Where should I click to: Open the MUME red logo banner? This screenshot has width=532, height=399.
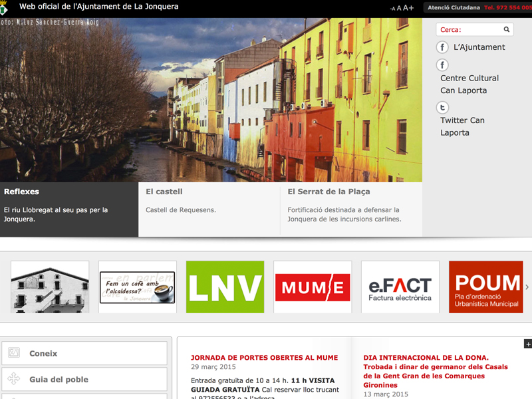click(x=313, y=287)
